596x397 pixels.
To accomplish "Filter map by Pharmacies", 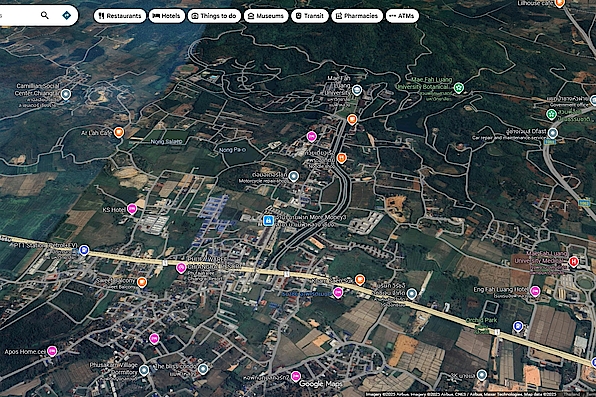I will point(357,16).
